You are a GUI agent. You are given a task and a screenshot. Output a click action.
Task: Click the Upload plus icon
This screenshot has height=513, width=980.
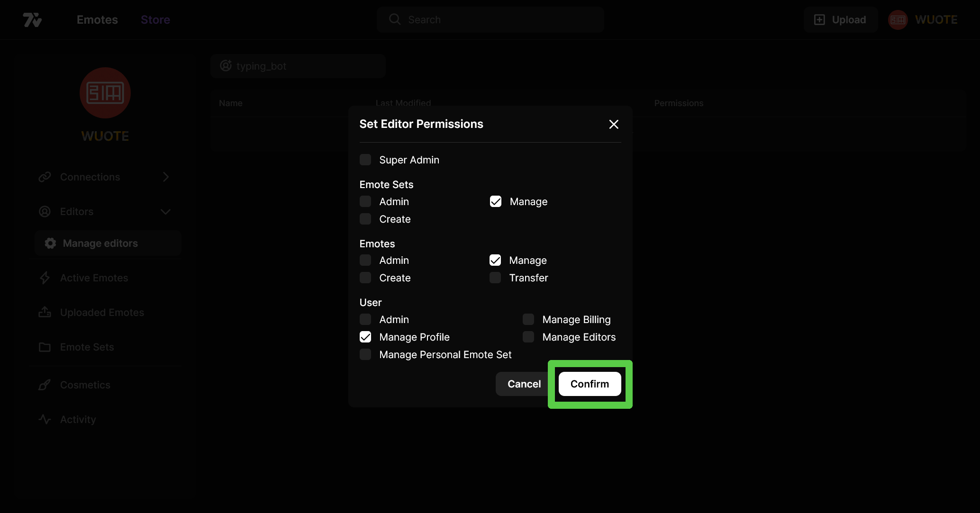point(819,20)
